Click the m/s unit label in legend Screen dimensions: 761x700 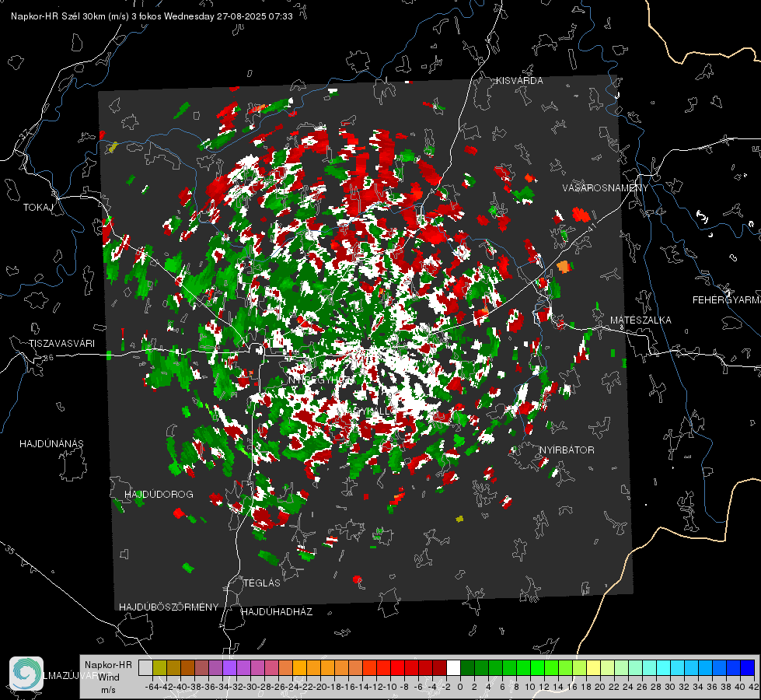pyautogui.click(x=108, y=690)
